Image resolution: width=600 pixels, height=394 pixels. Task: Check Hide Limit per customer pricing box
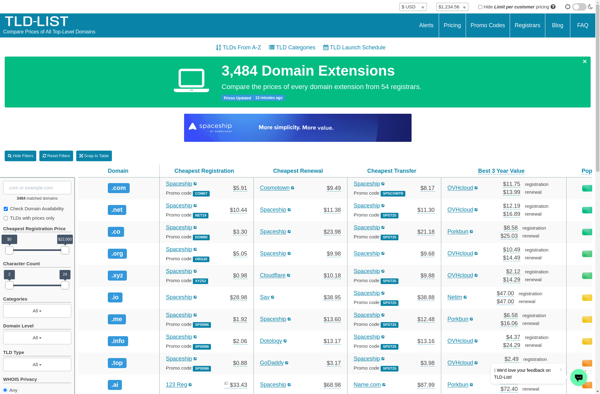(x=480, y=7)
